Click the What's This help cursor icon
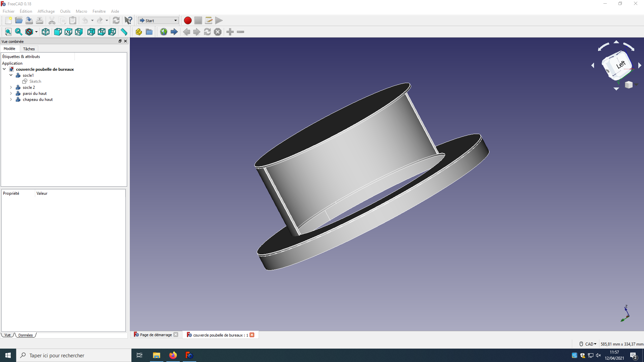 pos(128,21)
